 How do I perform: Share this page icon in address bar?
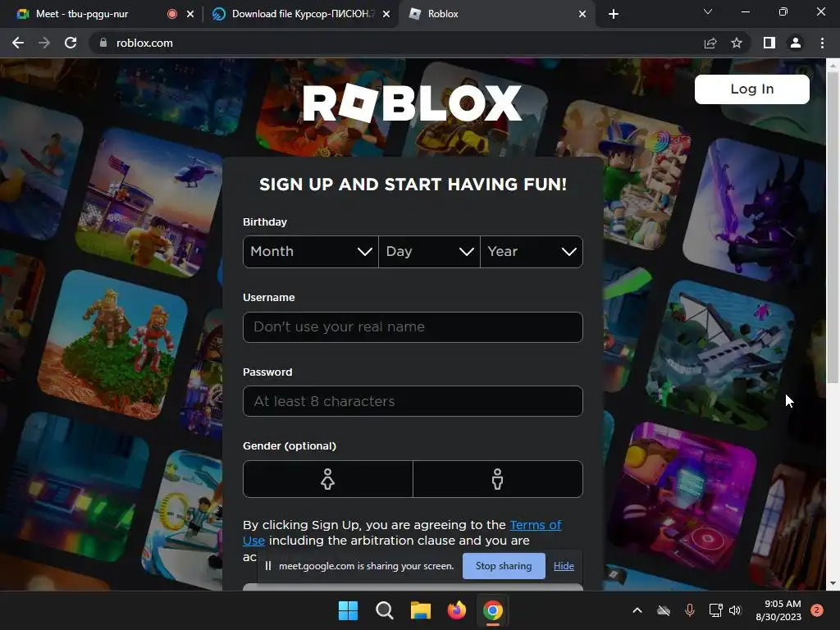click(710, 43)
